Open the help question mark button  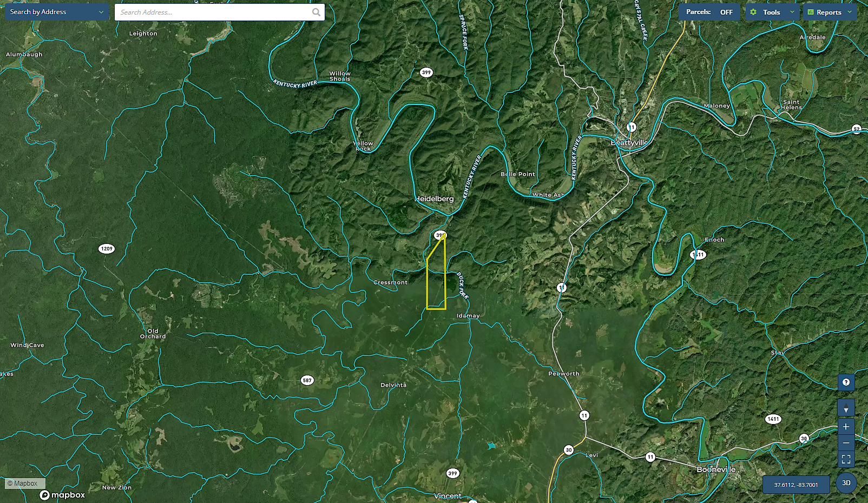click(846, 382)
